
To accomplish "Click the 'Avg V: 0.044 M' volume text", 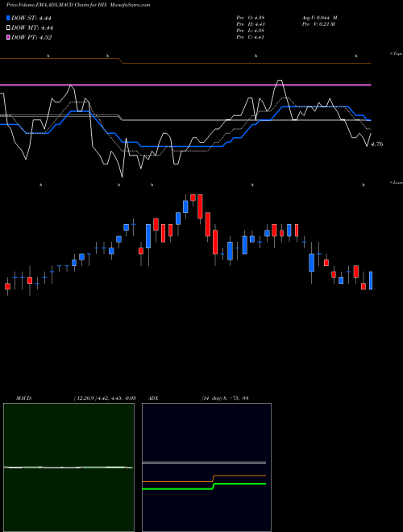I will click(319, 18).
